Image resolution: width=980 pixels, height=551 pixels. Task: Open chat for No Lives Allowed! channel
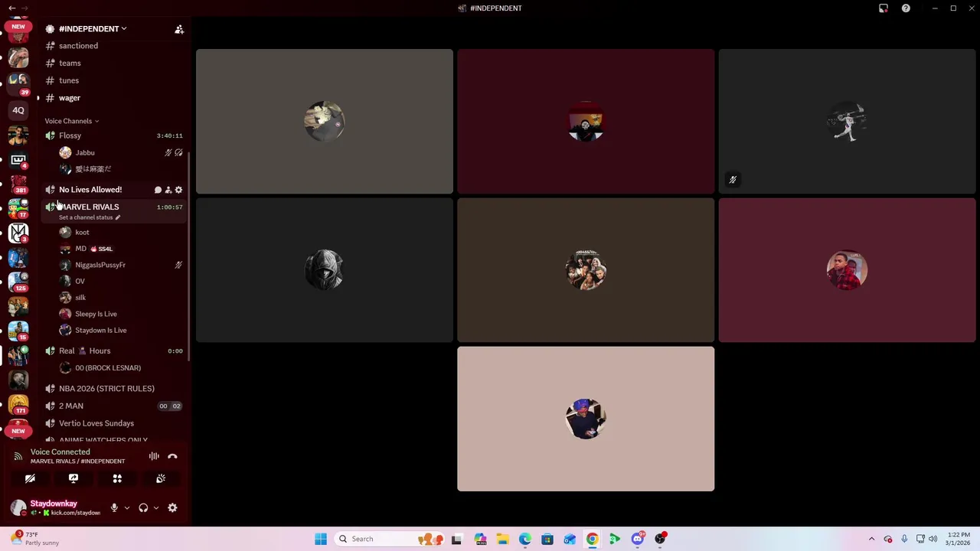(158, 190)
